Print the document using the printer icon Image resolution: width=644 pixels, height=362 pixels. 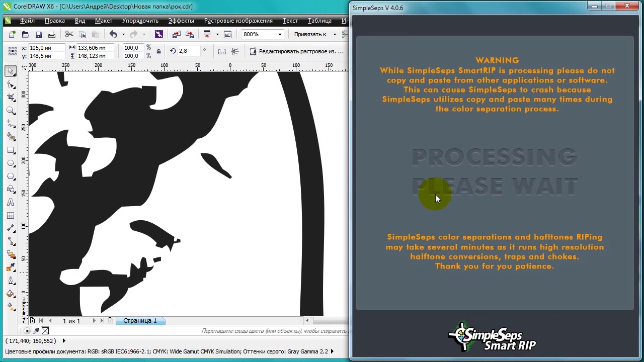pyautogui.click(x=51, y=35)
